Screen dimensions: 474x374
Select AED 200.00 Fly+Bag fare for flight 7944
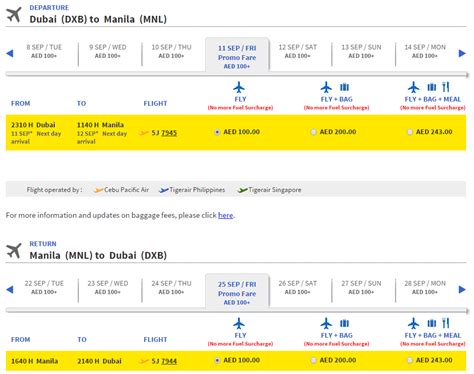click(313, 360)
